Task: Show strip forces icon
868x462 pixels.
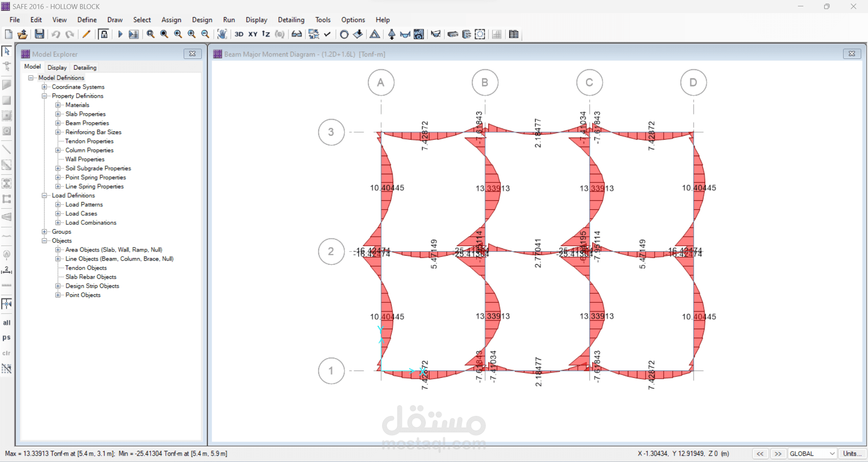Action: pyautogui.click(x=436, y=34)
